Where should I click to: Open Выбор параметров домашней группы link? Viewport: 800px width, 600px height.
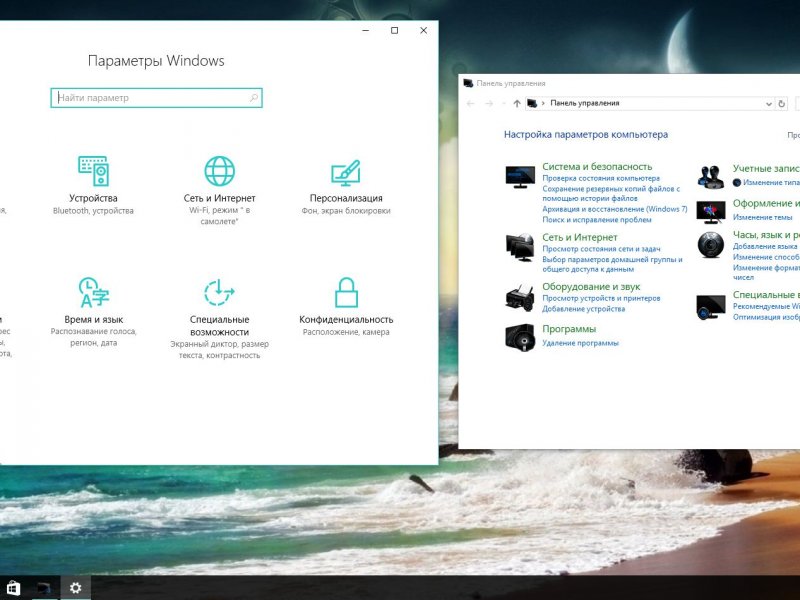pyautogui.click(x=612, y=264)
